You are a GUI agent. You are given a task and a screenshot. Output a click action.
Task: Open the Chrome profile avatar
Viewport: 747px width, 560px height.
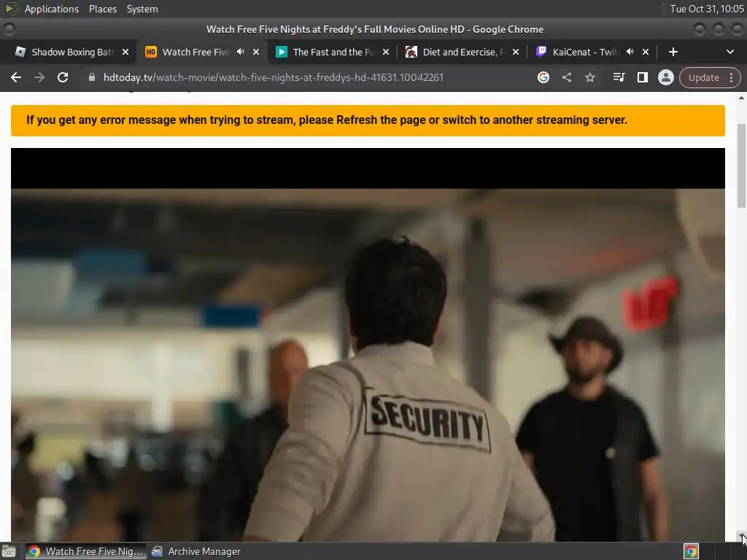665,77
